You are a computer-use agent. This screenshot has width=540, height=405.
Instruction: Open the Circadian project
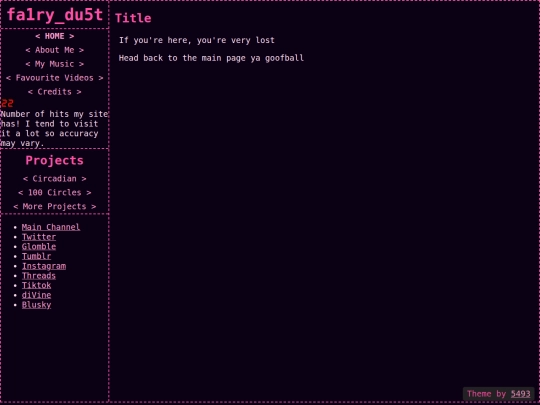click(54, 178)
